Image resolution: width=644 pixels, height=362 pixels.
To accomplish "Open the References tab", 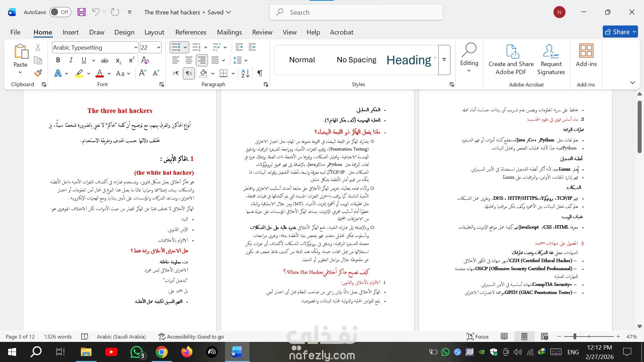I will (x=191, y=32).
